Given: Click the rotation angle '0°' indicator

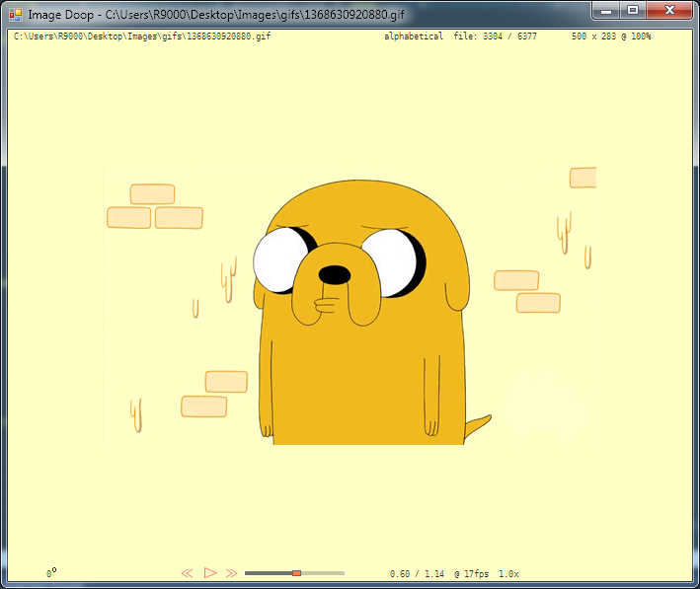Looking at the screenshot, I should 51,573.
